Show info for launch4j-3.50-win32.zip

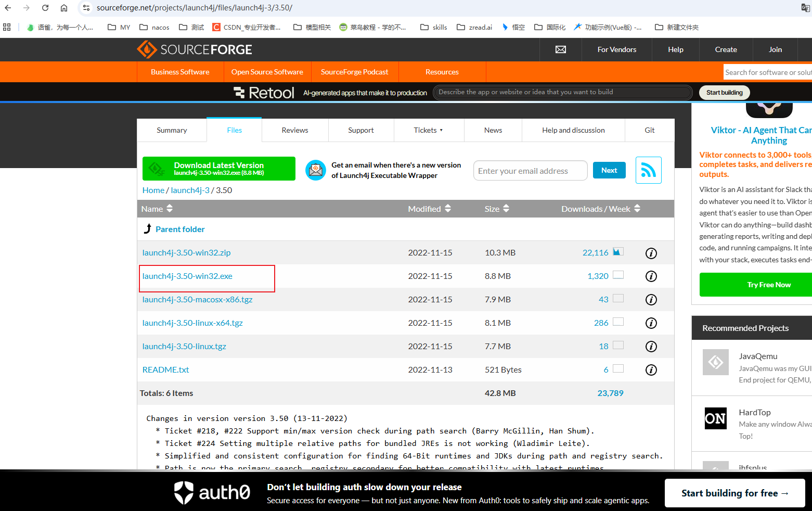[x=651, y=253]
